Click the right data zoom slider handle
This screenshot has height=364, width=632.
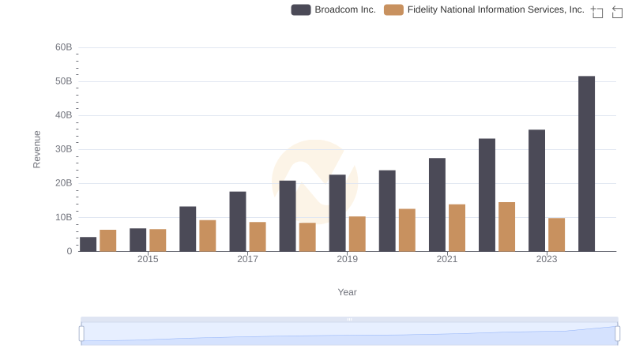(617, 334)
